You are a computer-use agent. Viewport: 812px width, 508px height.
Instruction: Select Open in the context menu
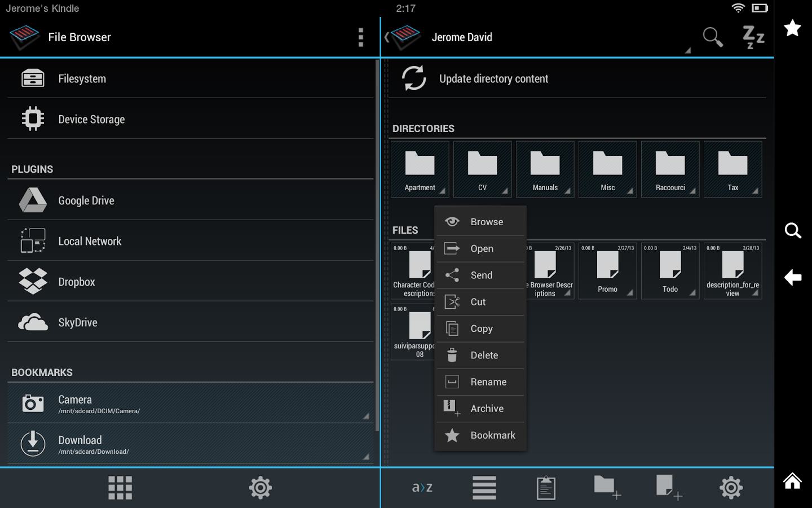click(480, 248)
